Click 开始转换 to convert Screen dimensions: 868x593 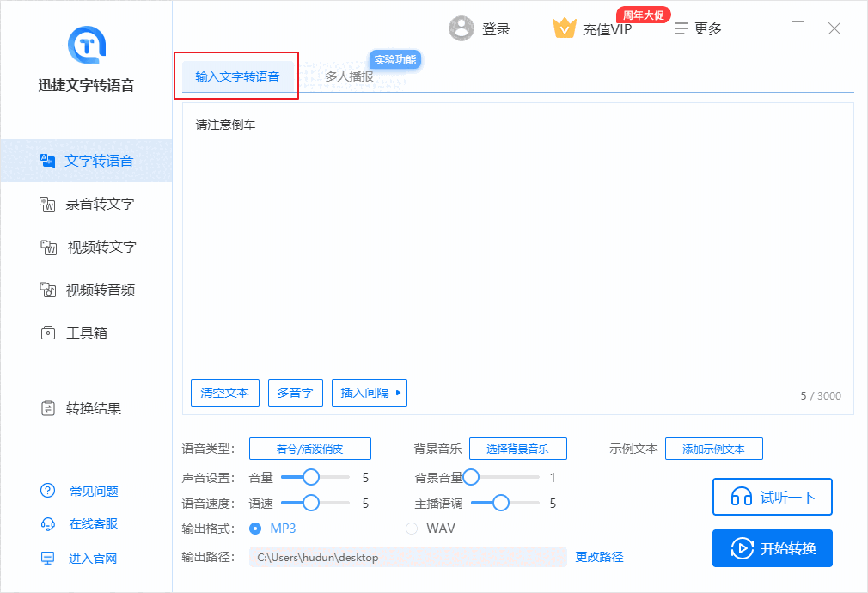pyautogui.click(x=772, y=547)
